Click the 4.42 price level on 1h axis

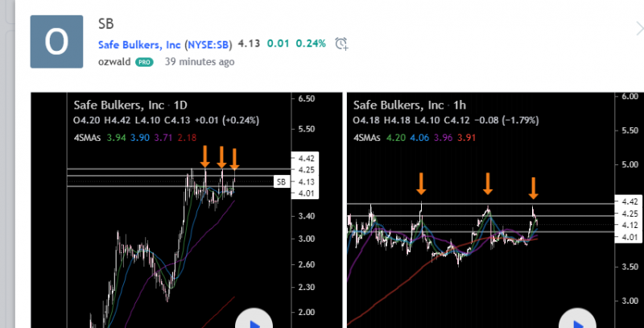pos(629,201)
